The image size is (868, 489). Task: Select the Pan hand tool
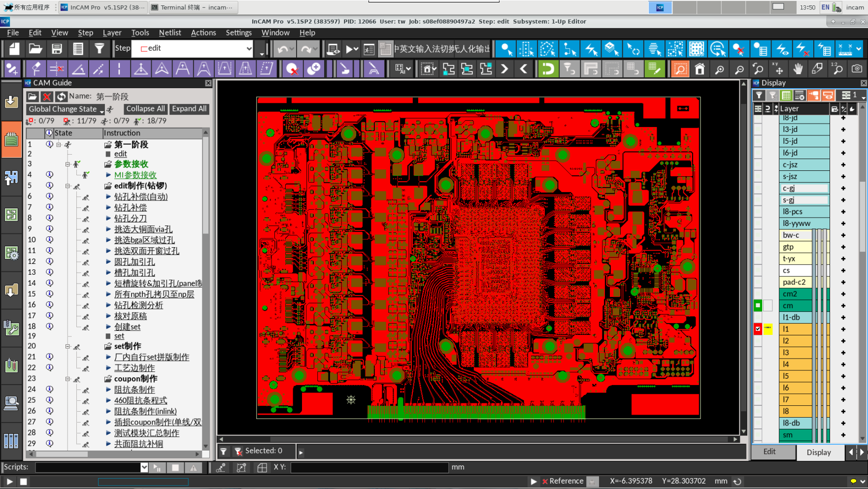tap(798, 69)
